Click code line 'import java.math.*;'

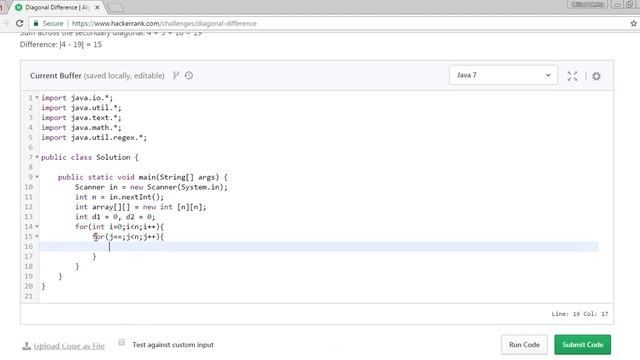pyautogui.click(x=81, y=127)
